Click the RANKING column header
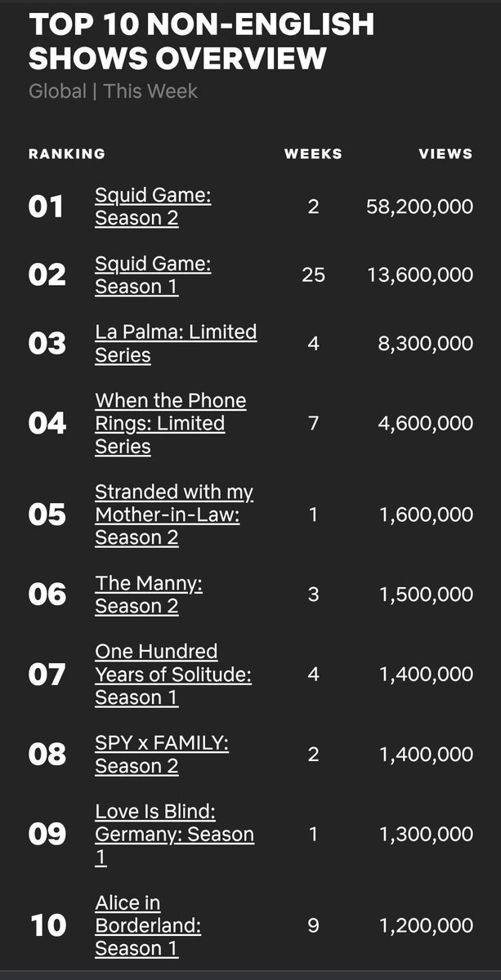 [x=67, y=154]
